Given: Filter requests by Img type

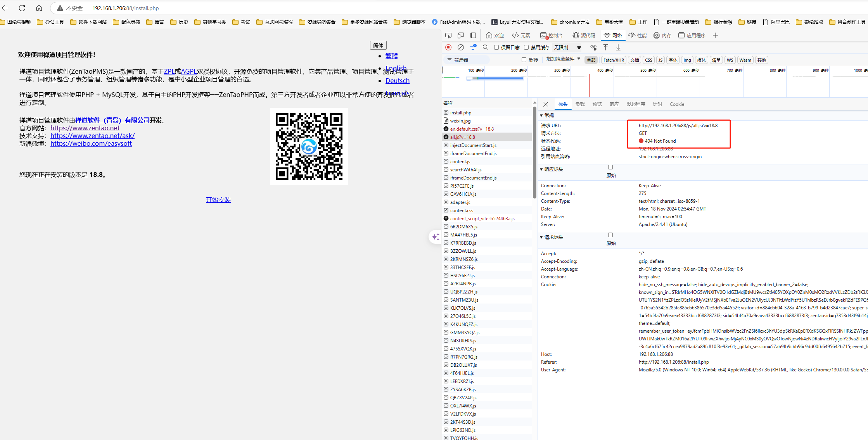Looking at the screenshot, I should pyautogui.click(x=687, y=60).
